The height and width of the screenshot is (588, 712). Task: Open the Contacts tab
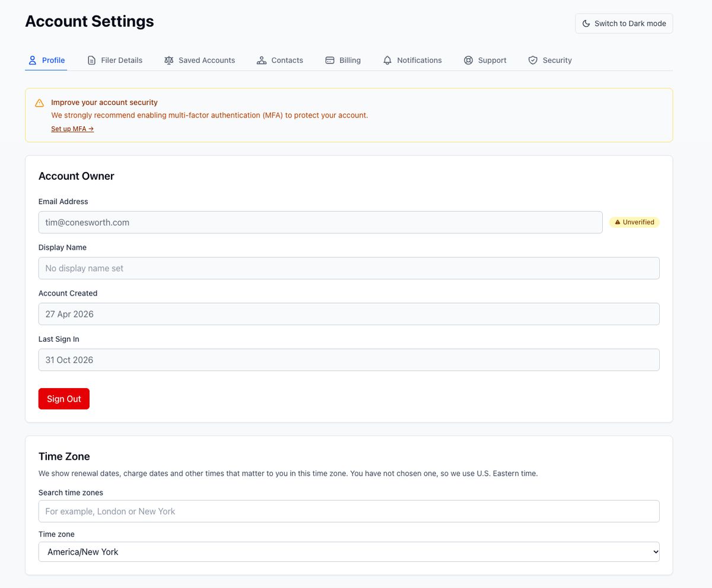coord(280,60)
